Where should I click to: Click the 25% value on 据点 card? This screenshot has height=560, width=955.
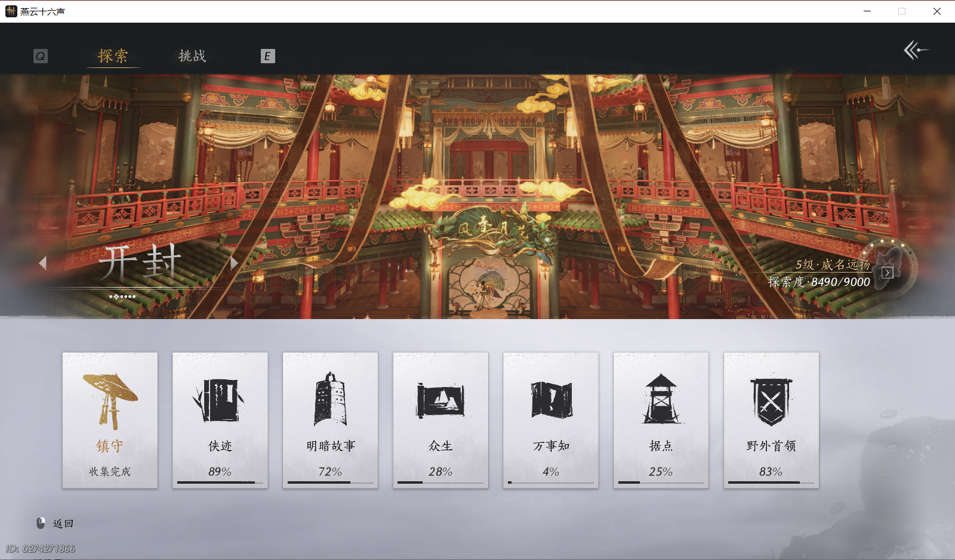tap(661, 472)
